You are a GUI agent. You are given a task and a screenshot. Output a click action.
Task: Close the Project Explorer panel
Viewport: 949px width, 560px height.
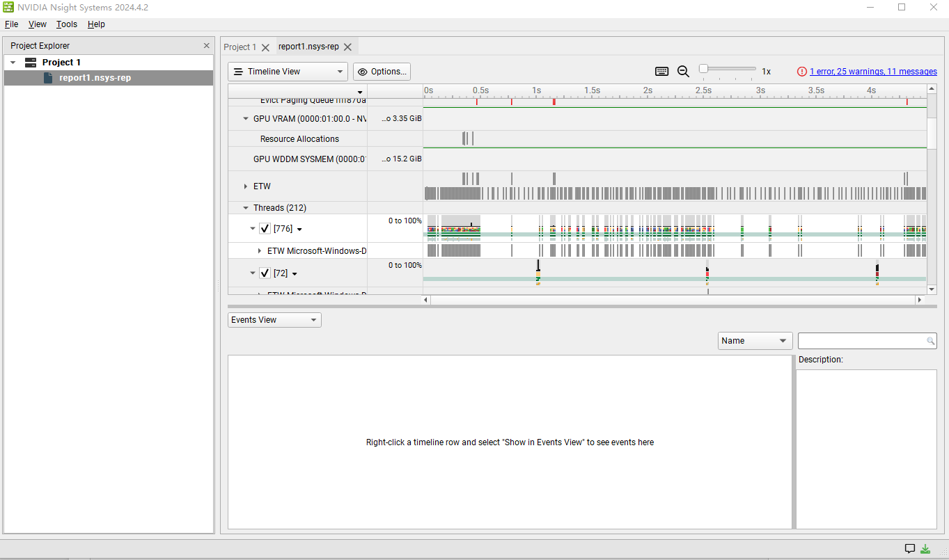206,46
